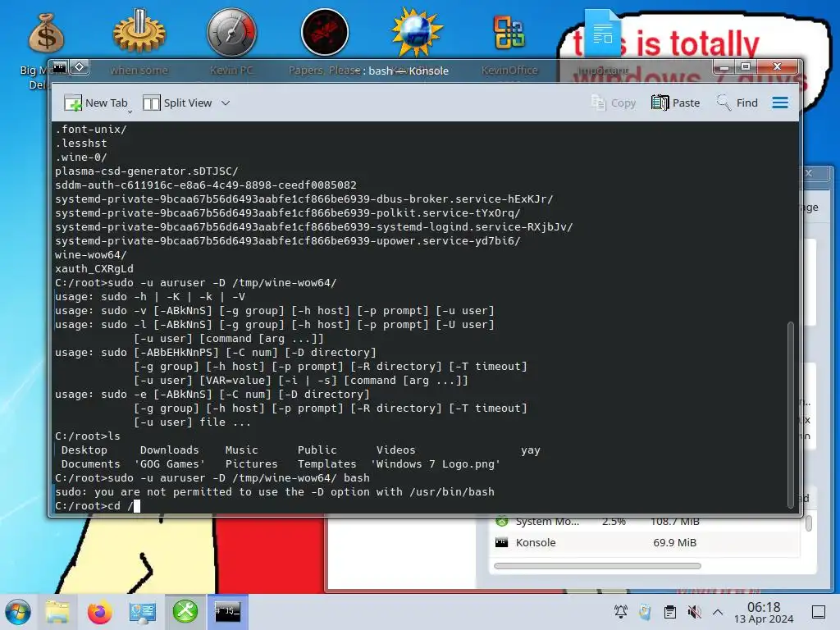Open the file manager taskbar icon
This screenshot has width=840, height=630.
tap(57, 612)
